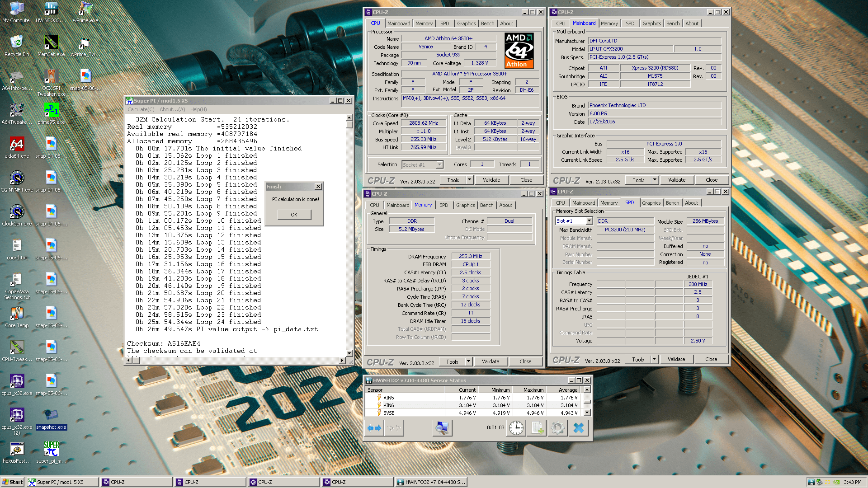Open Help(H) menu in Super PI
The height and width of the screenshot is (488, 868).
(198, 109)
